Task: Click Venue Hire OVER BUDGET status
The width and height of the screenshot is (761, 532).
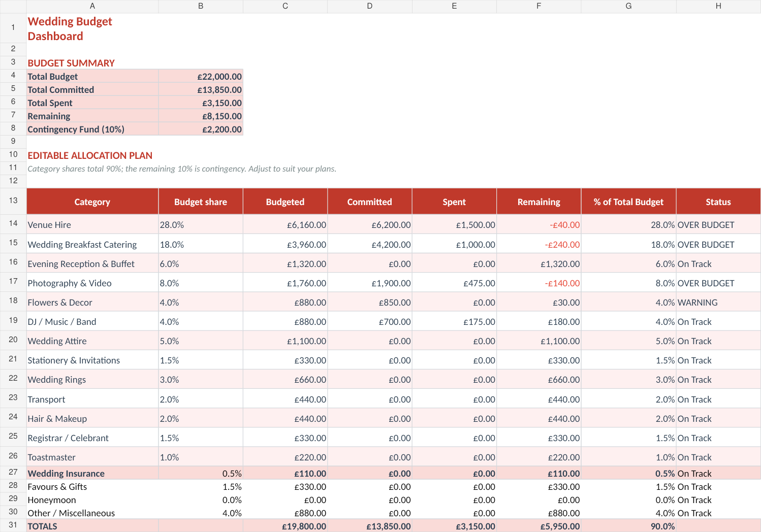Action: [718, 224]
